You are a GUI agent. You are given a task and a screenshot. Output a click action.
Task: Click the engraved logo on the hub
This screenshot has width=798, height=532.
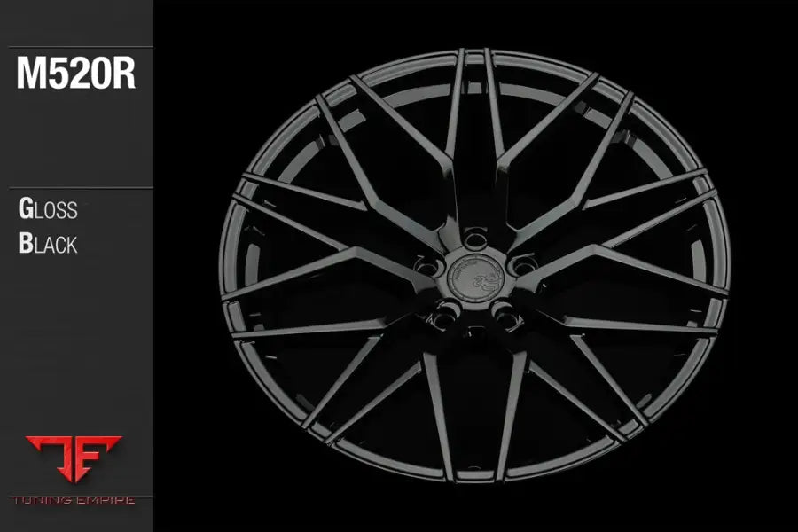click(483, 282)
